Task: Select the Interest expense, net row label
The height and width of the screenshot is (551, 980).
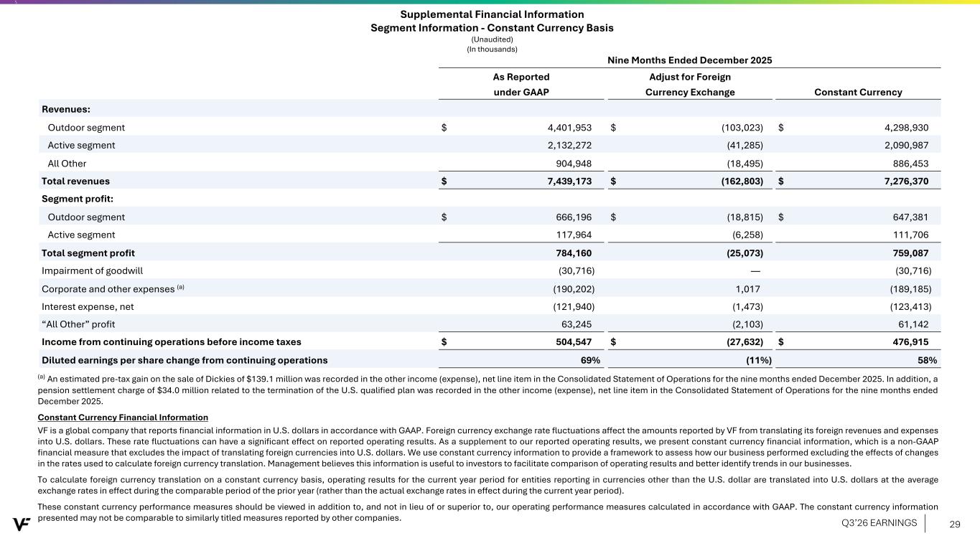Action: [x=88, y=306]
